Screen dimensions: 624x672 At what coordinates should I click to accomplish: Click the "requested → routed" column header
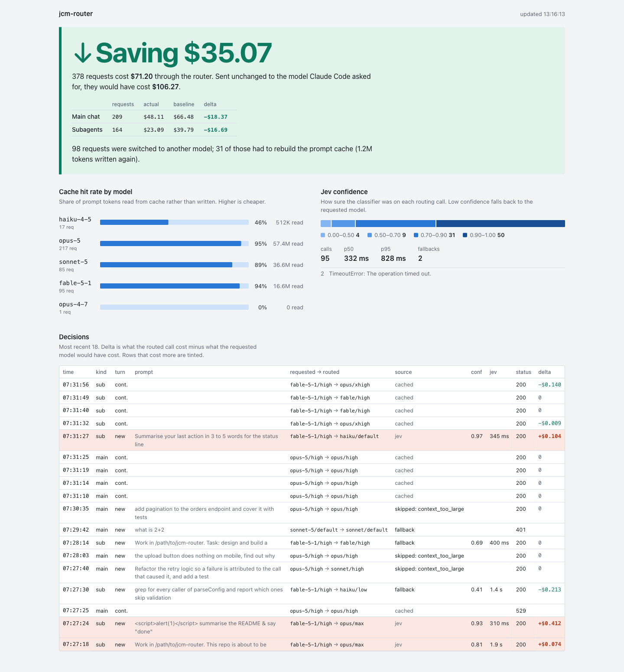(315, 372)
